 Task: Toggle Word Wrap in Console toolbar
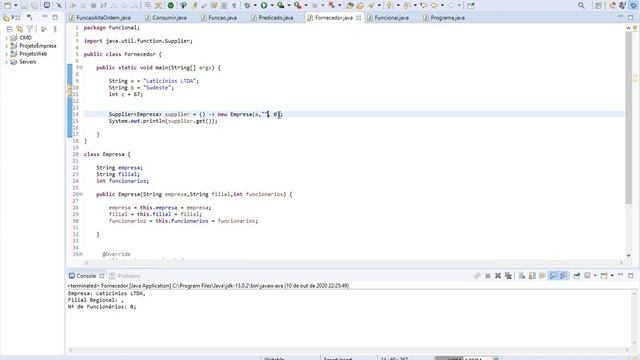pyautogui.click(x=542, y=276)
